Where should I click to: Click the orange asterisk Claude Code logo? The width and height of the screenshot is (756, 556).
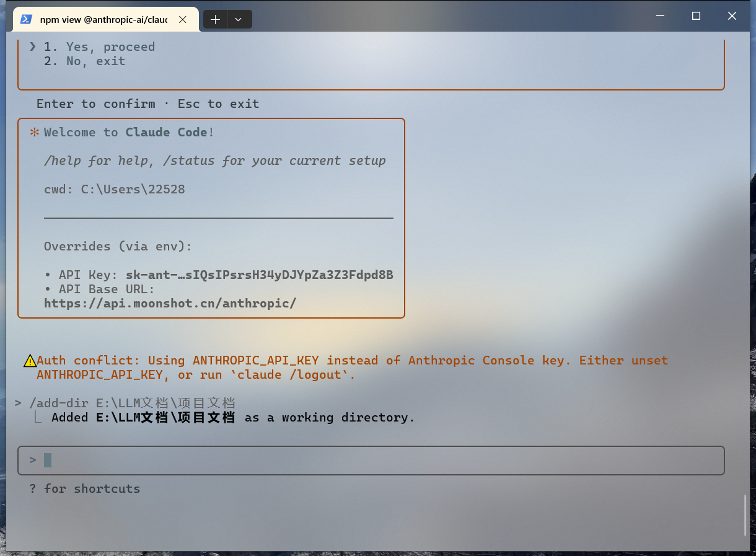click(35, 132)
